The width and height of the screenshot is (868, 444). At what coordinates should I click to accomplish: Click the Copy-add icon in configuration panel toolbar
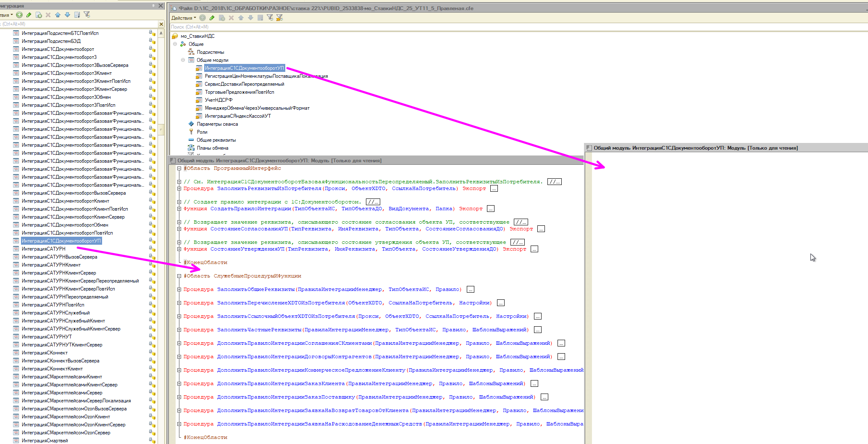(39, 15)
